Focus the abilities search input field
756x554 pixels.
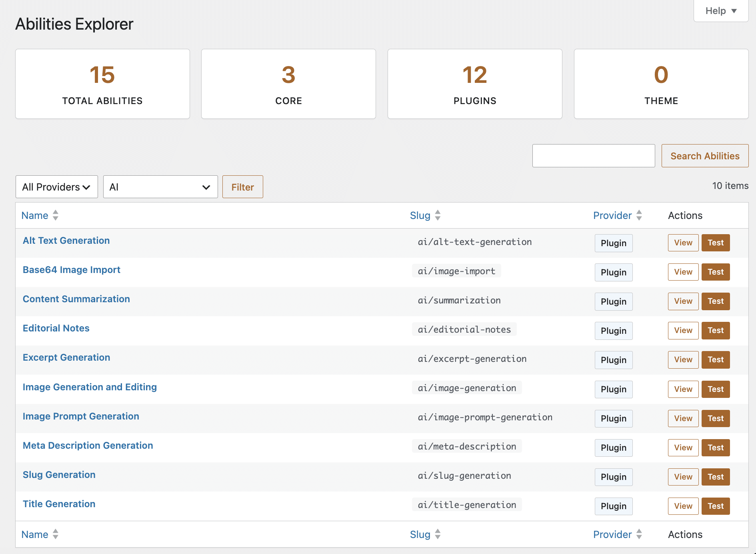click(594, 156)
